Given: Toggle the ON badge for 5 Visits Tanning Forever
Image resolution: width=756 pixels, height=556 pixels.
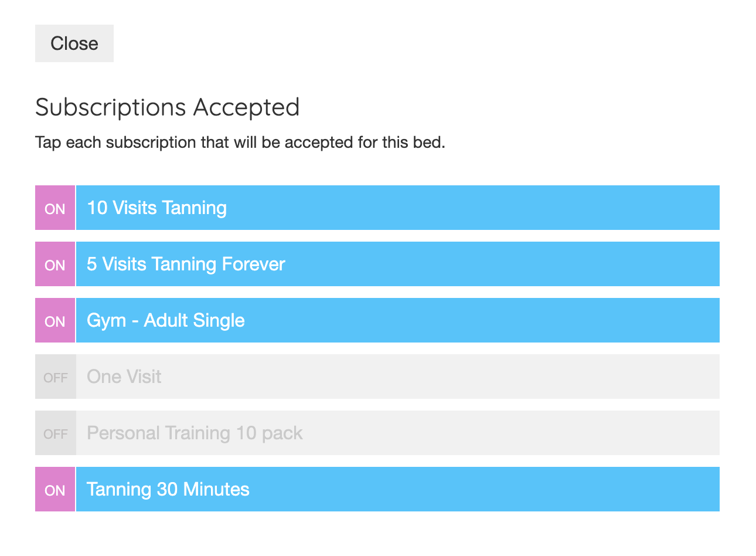Looking at the screenshot, I should [55, 264].
